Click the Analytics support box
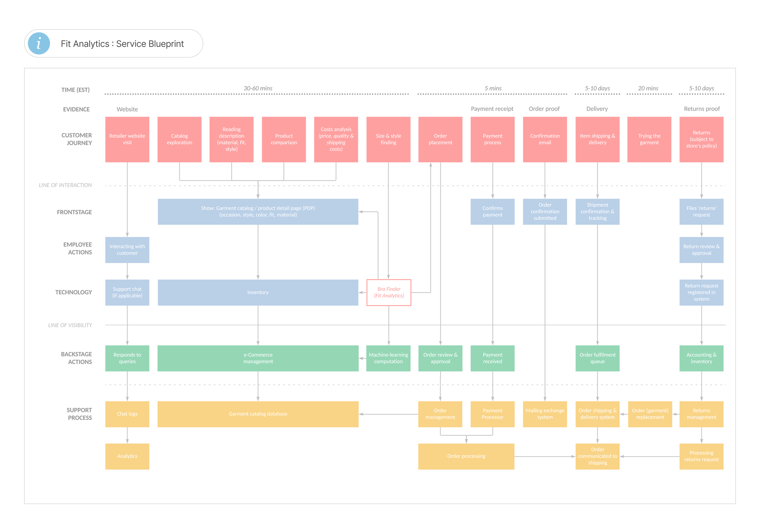 pos(127,456)
